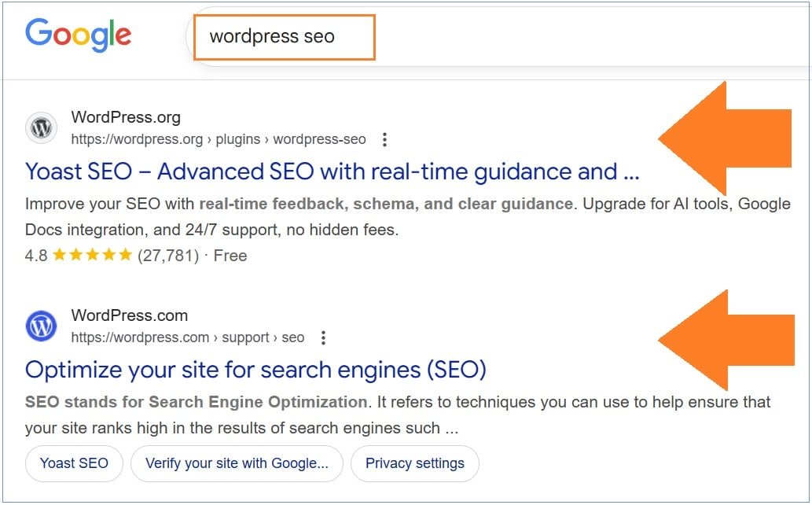This screenshot has height=505, width=812.
Task: Click the search box containing "wordpress seo"
Action: pos(283,36)
